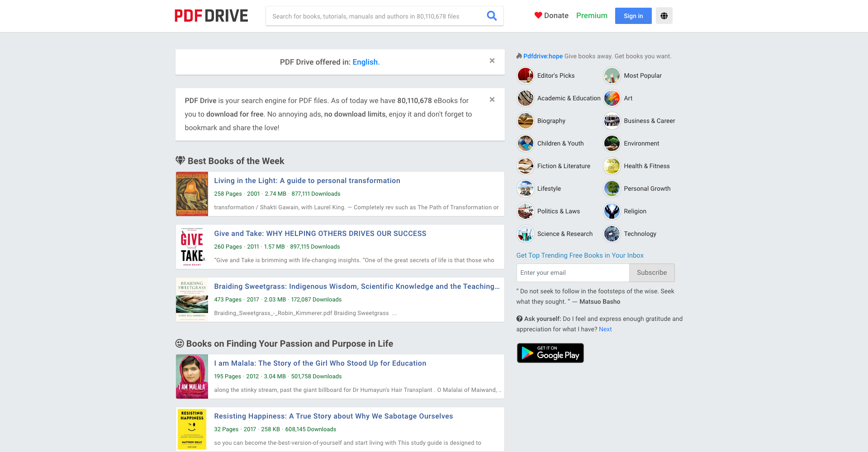Click Editor's Picks category icon
868x452 pixels.
click(x=526, y=75)
